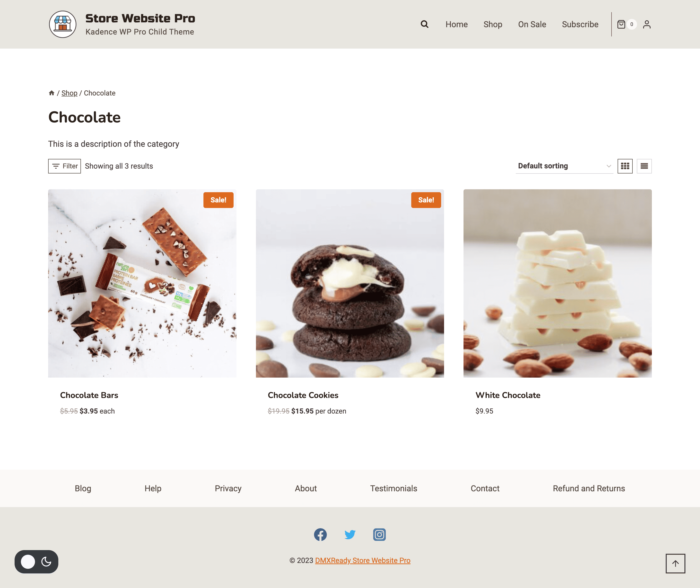Click the scroll-to-top arrow button
This screenshot has width=700, height=588.
[x=675, y=564]
